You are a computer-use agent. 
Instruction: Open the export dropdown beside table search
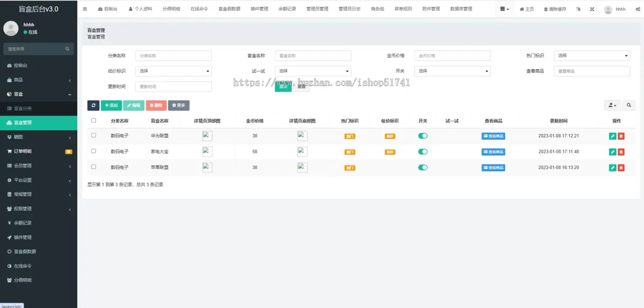click(612, 105)
